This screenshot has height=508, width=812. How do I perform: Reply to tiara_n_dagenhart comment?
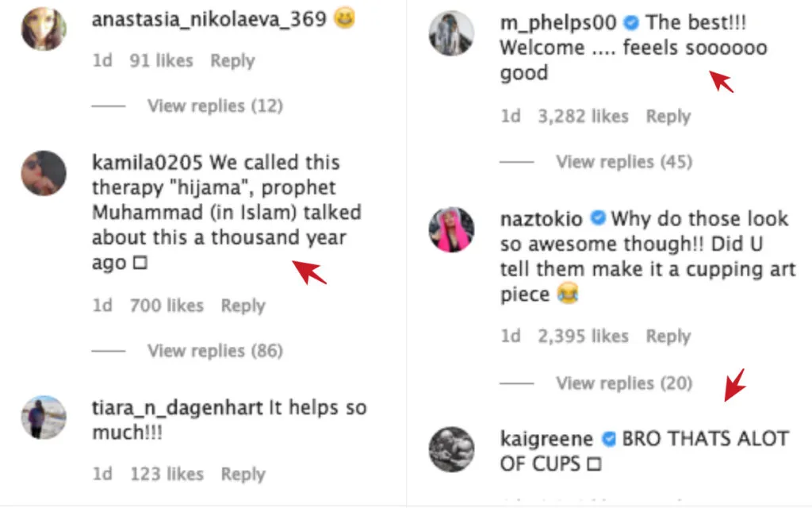(x=243, y=474)
